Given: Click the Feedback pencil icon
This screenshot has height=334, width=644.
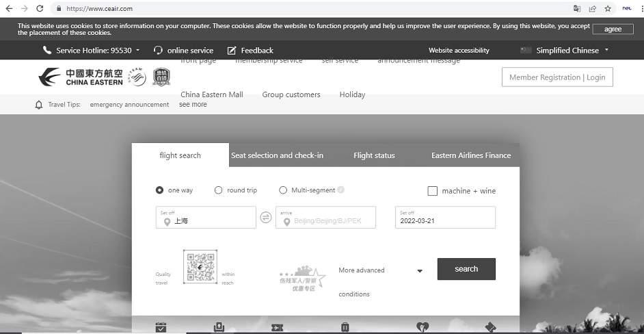Looking at the screenshot, I should [x=232, y=51].
